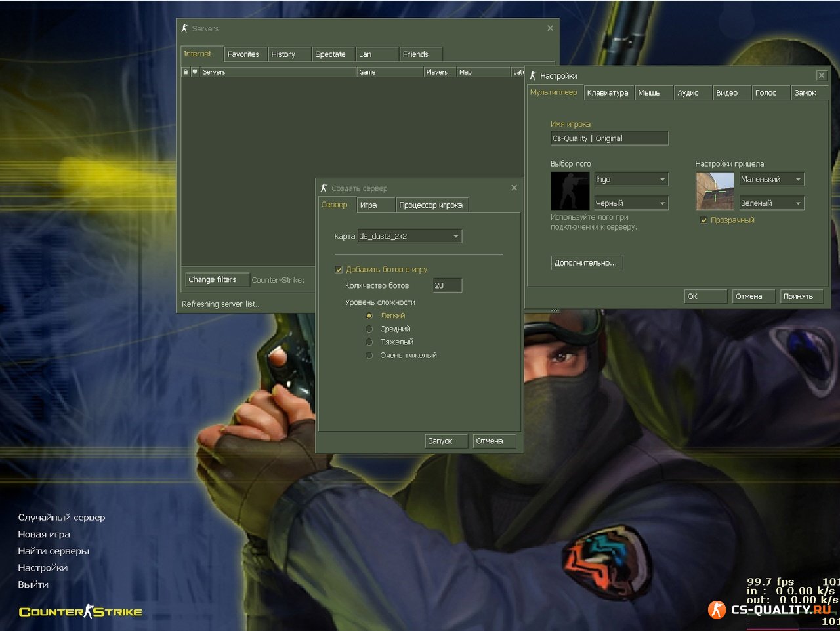Select the Мышь settings tab
This screenshot has width=840, height=631.
pyautogui.click(x=654, y=93)
